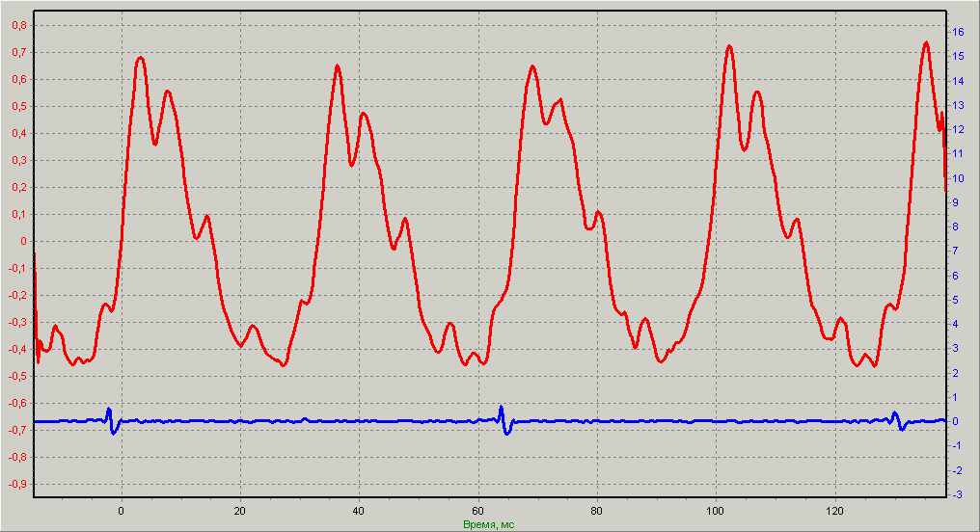Click red left-axis value -0,7

pos(16,430)
